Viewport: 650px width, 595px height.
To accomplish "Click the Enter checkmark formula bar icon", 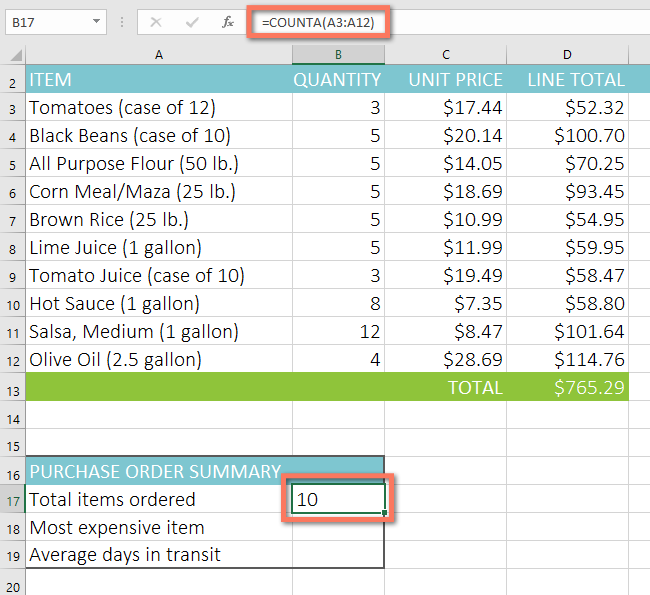I will coord(191,21).
